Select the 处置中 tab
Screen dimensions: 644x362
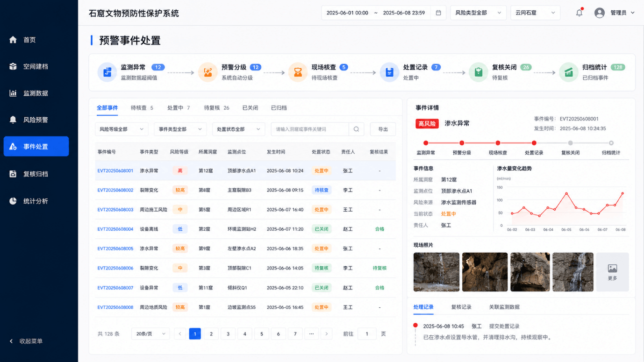click(179, 108)
